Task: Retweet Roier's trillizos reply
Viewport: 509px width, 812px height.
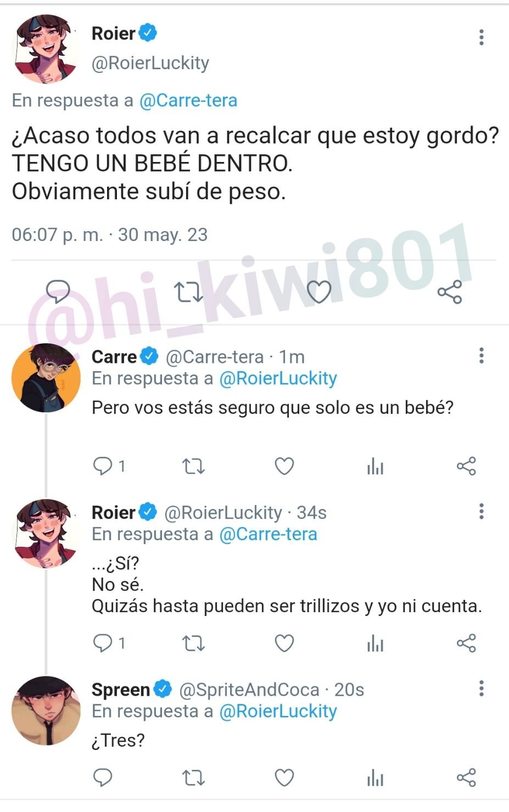Action: point(193,643)
